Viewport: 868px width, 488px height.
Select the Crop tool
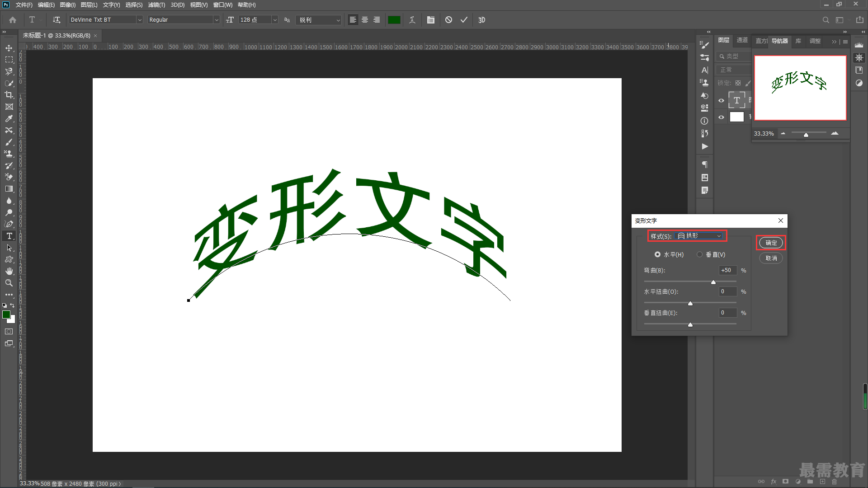point(9,95)
